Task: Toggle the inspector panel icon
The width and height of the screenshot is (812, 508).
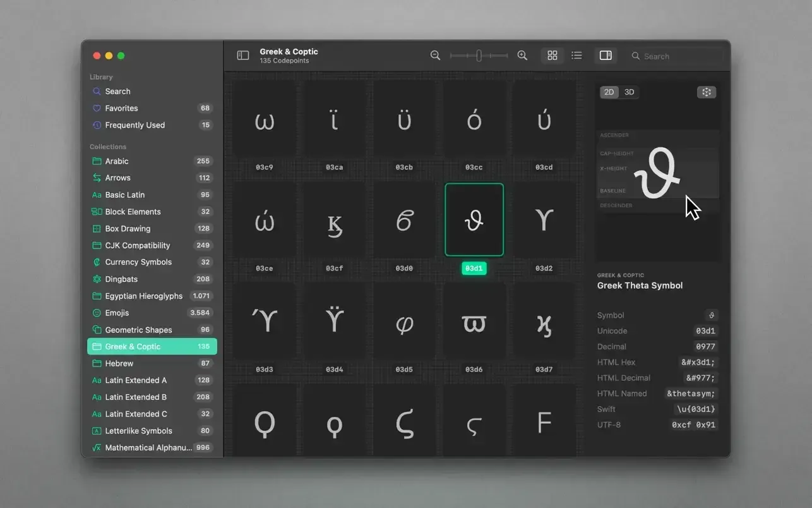Action: click(x=605, y=56)
